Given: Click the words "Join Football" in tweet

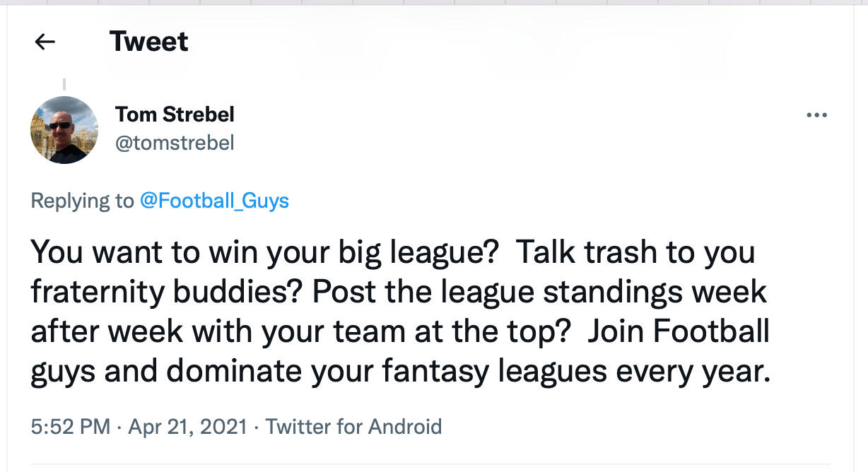Looking at the screenshot, I should 677,333.
